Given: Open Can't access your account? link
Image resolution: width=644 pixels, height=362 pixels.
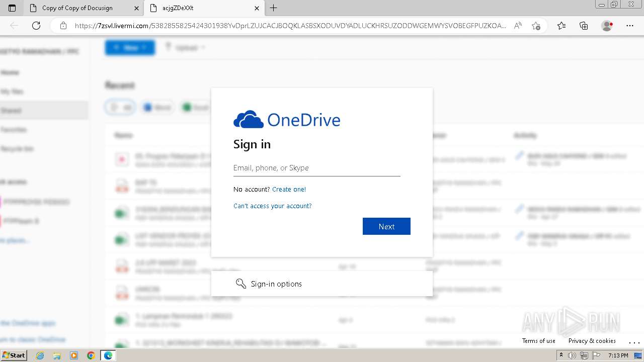Looking at the screenshot, I should tap(273, 206).
